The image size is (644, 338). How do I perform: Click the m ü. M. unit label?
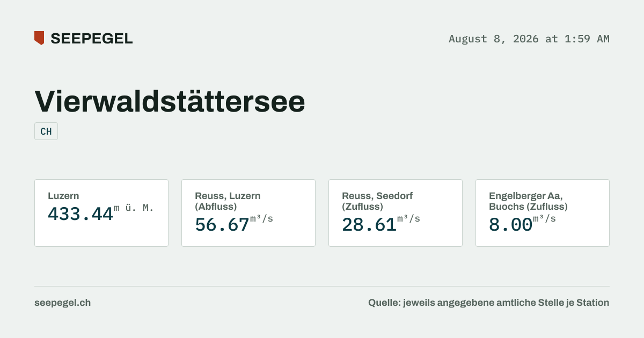click(x=134, y=208)
